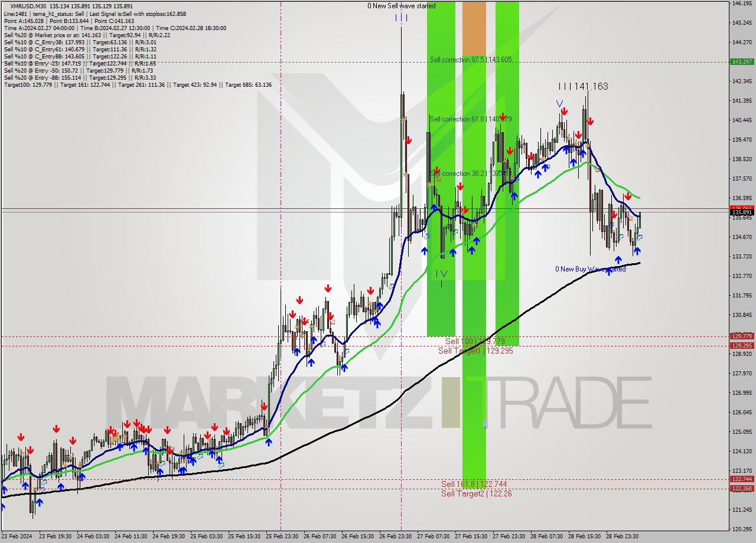This screenshot has width=756, height=543.
Task: Click the '25 Feb 23:30' time label
Action: tap(283, 537)
